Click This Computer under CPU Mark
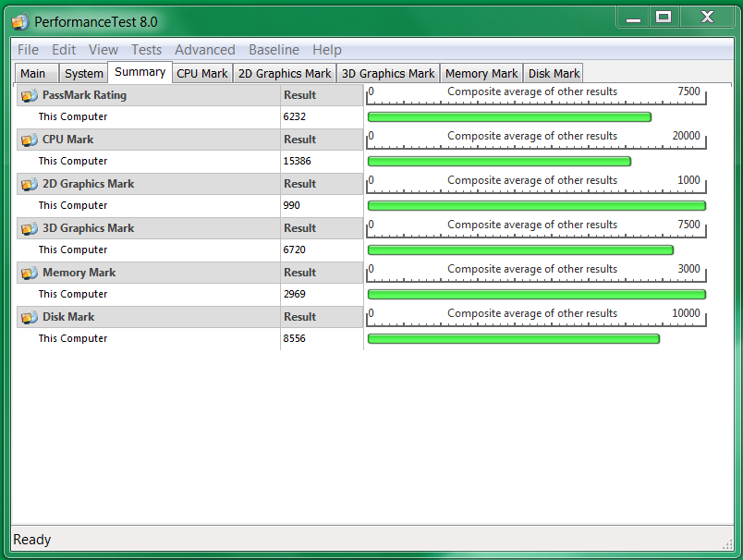 click(x=73, y=161)
